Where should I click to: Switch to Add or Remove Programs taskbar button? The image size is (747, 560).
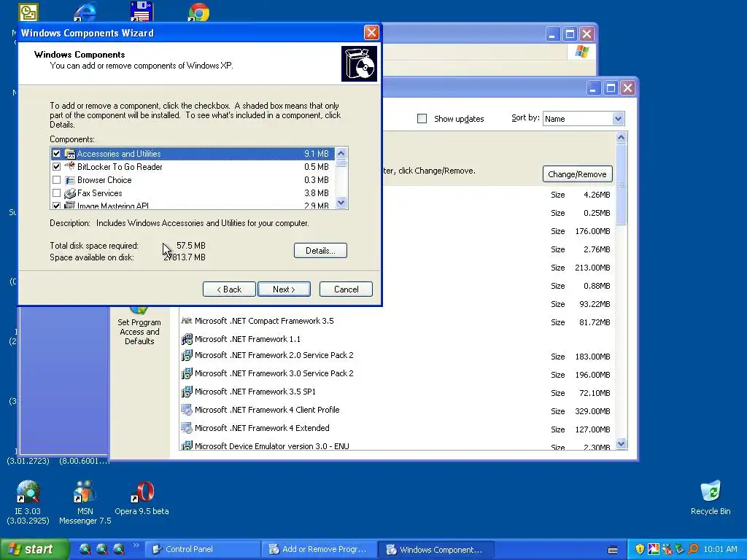320,550
